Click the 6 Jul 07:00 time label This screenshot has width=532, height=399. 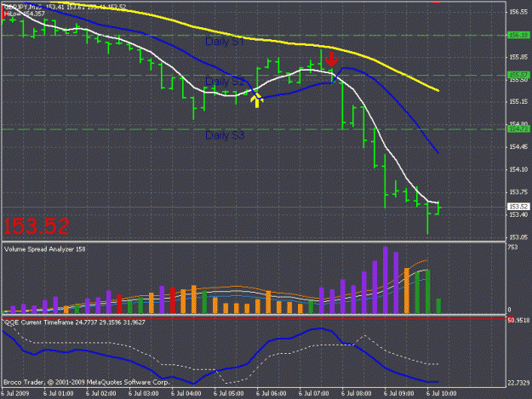coord(313,394)
